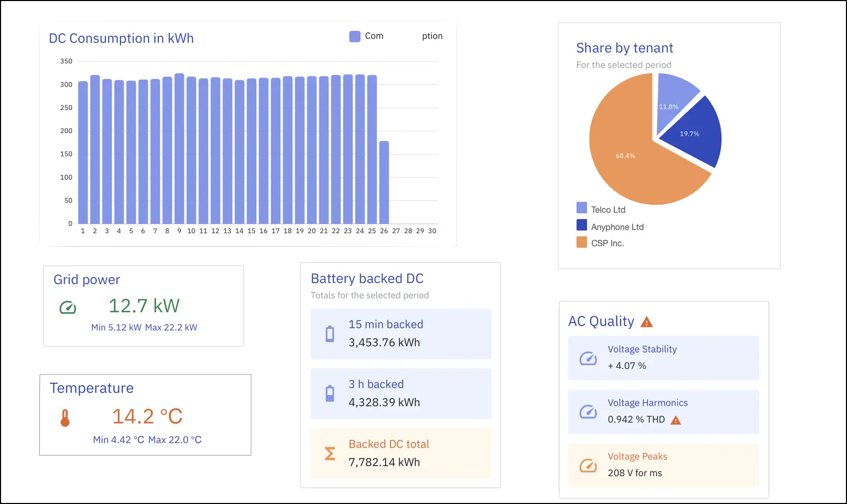This screenshot has width=847, height=504.
Task: Click the Grid power gauge icon
Action: [x=68, y=308]
